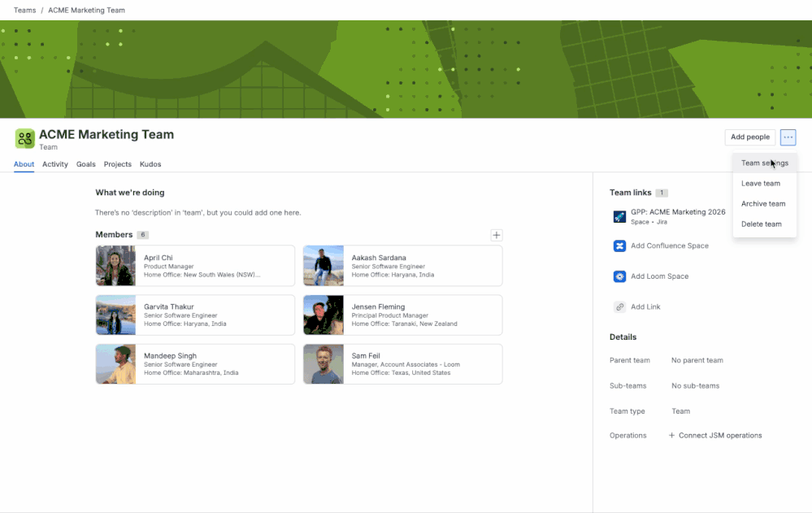The width and height of the screenshot is (812, 513).
Task: Click the Loom icon next to Add Loom Space
Action: coord(619,276)
